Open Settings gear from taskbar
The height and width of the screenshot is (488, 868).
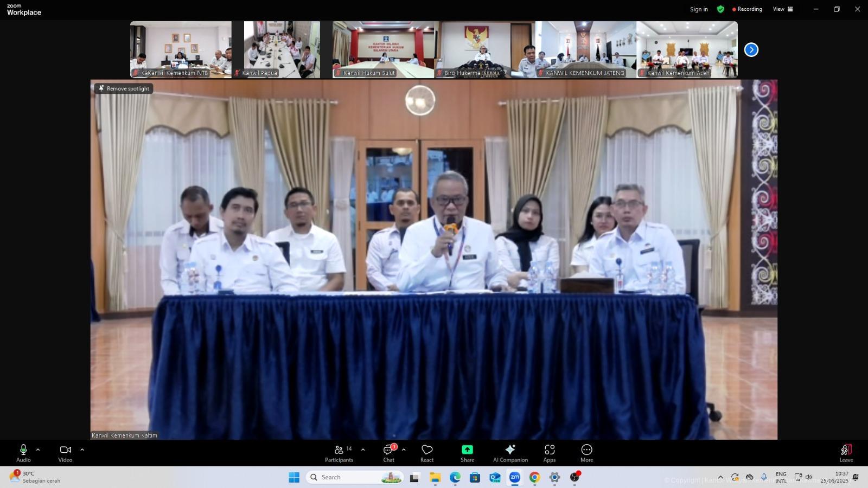(x=554, y=477)
